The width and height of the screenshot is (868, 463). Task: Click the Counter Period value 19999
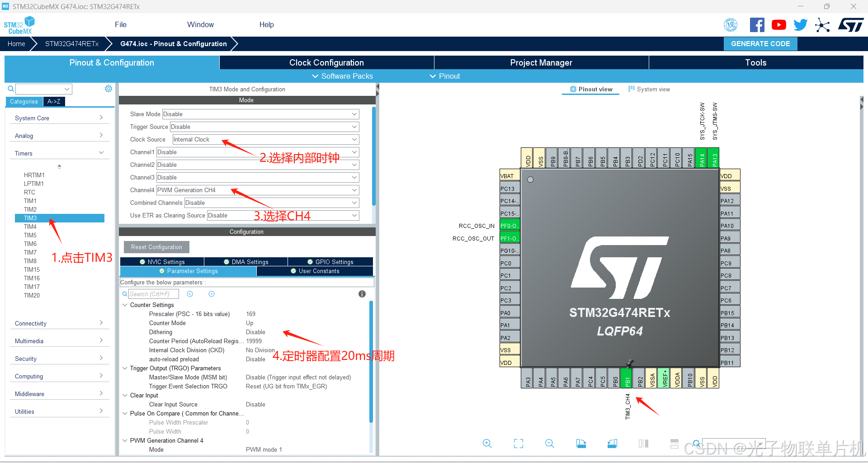pos(254,341)
